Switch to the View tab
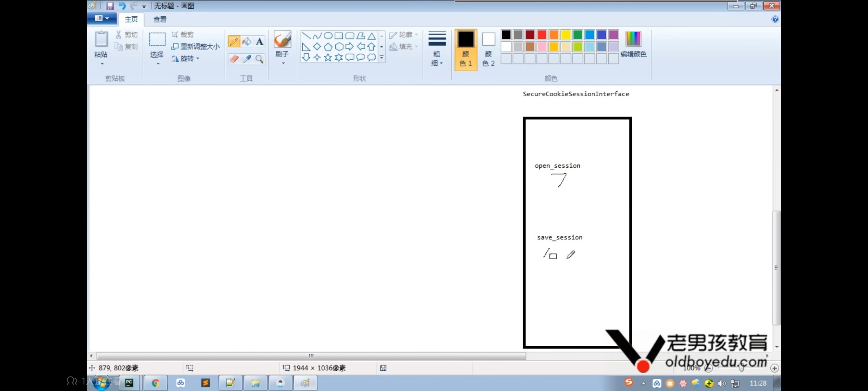Image resolution: width=868 pixels, height=391 pixels. click(159, 19)
